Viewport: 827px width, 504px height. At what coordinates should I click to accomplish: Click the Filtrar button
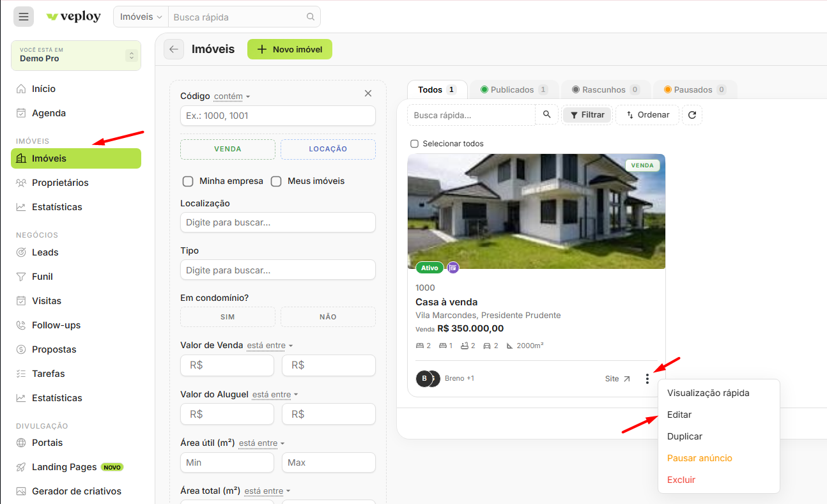587,115
